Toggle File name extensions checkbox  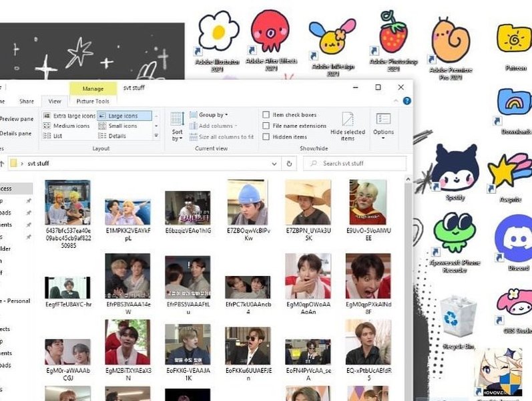tap(294, 126)
